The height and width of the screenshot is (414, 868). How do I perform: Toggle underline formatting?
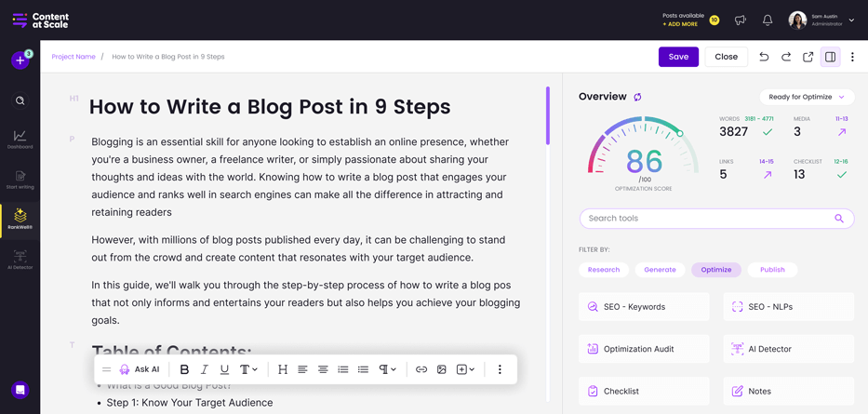click(x=224, y=369)
